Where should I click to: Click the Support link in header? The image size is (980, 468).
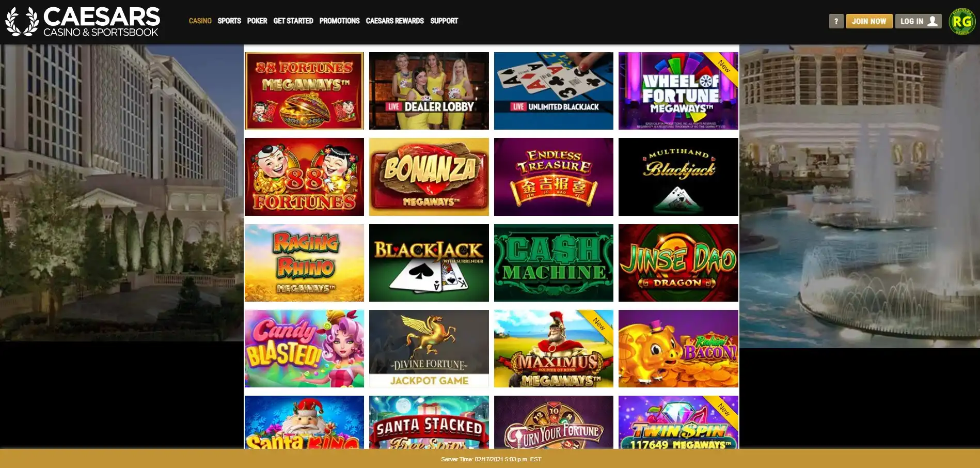[x=444, y=21]
